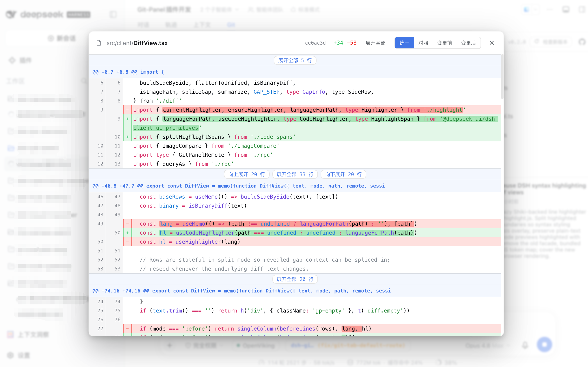Expand the hidden 5 lines at the top
The image size is (588, 367).
pyautogui.click(x=295, y=60)
